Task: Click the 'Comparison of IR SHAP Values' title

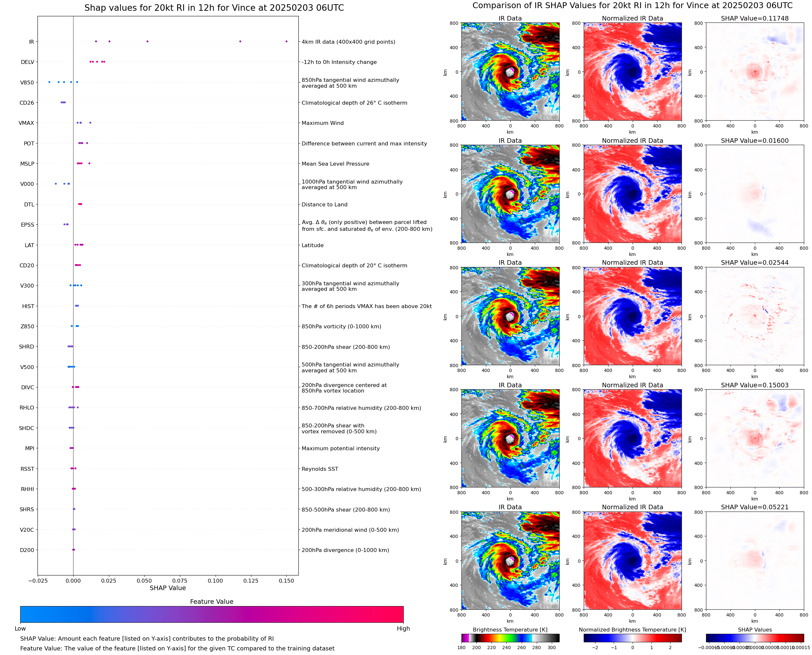Action: 632,6
